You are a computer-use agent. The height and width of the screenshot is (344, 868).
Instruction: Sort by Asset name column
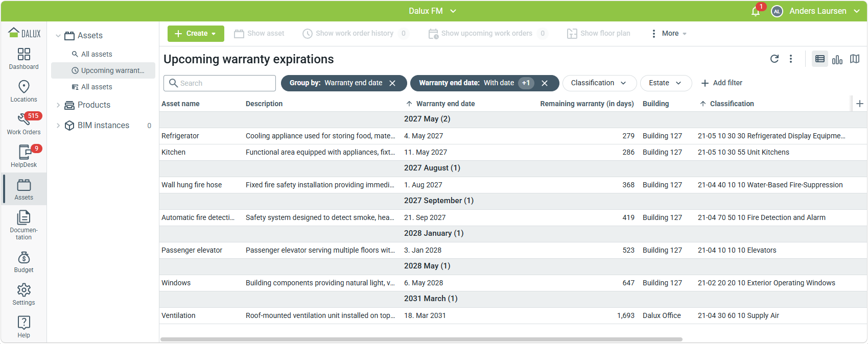[x=180, y=104]
